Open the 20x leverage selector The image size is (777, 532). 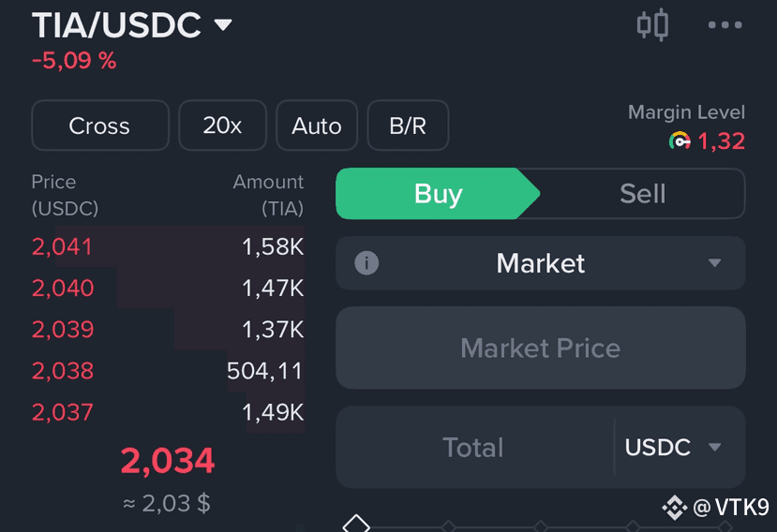point(222,126)
